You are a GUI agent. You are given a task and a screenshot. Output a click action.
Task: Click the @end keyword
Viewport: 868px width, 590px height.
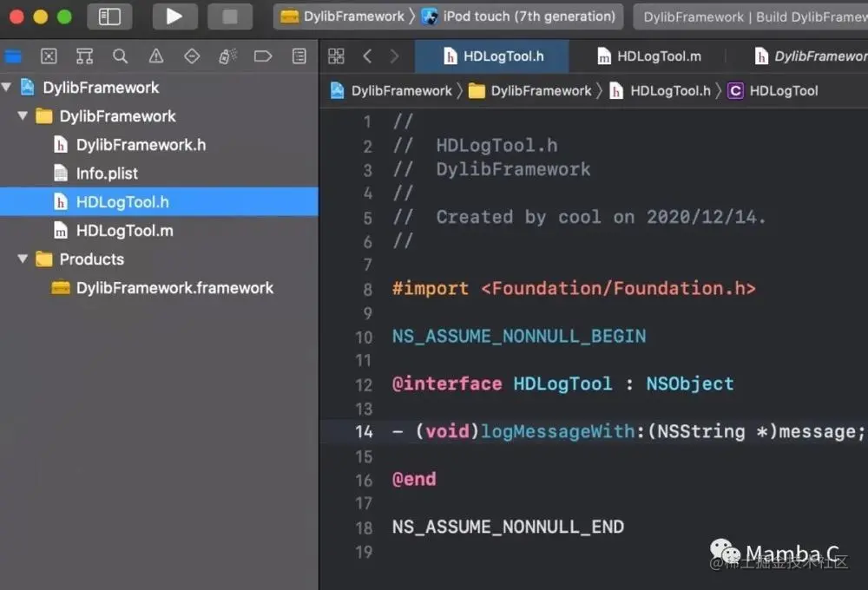click(x=414, y=479)
